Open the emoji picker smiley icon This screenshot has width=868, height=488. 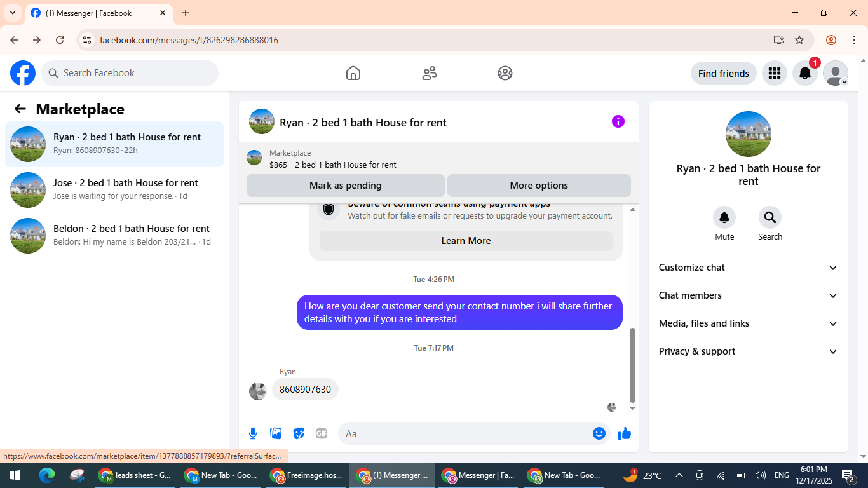tap(599, 433)
